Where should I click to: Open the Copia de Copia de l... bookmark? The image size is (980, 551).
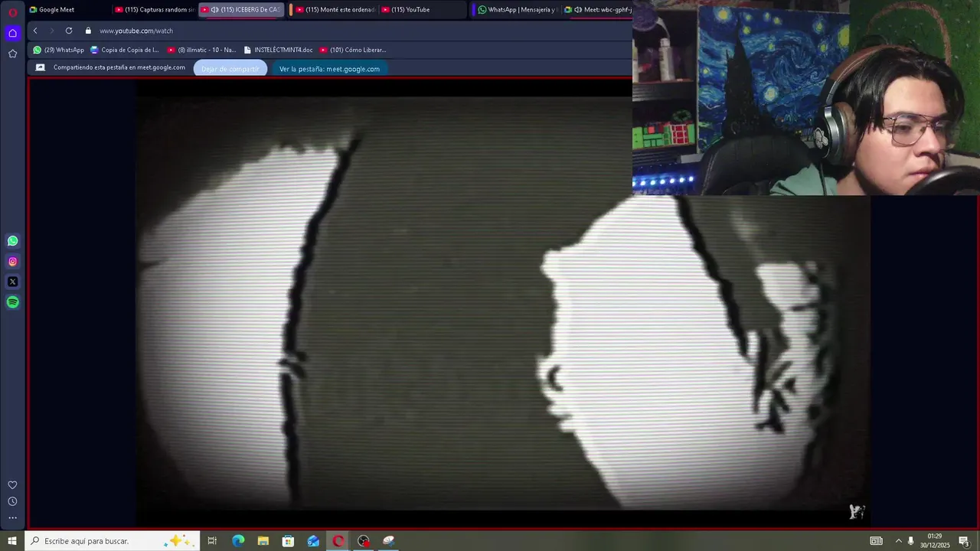[124, 50]
